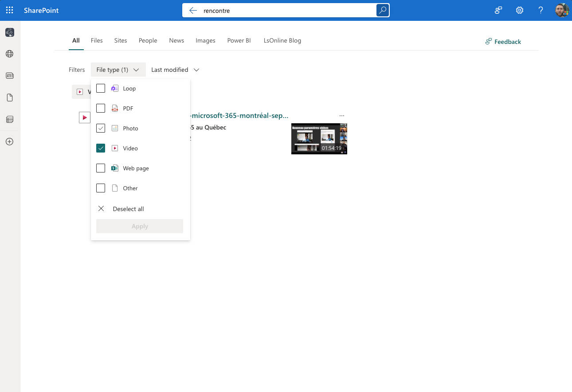Image resolution: width=572 pixels, height=392 pixels.
Task: Click the Create plus circle icon
Action: 10,142
